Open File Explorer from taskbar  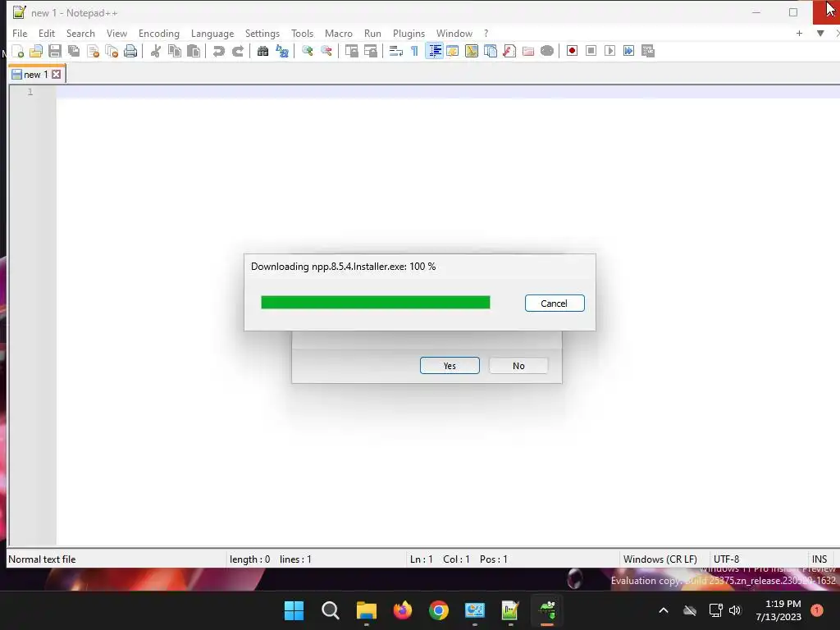[367, 610]
